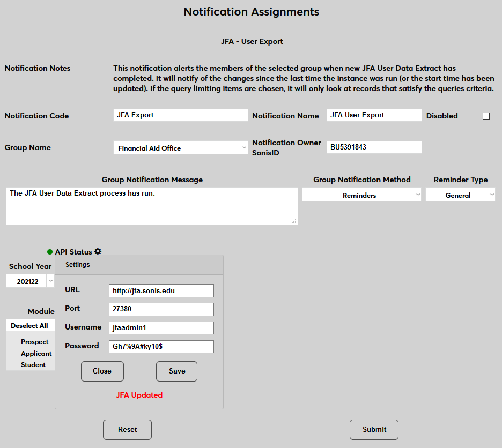
Task: Focus the Port input field
Action: pyautogui.click(x=161, y=309)
